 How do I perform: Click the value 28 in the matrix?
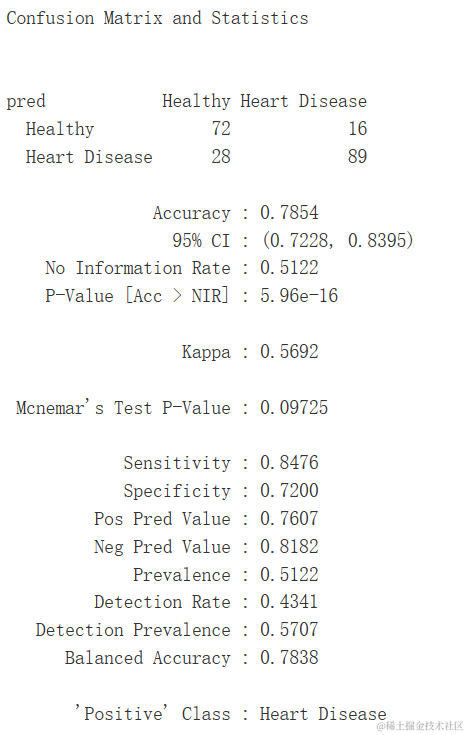221,157
